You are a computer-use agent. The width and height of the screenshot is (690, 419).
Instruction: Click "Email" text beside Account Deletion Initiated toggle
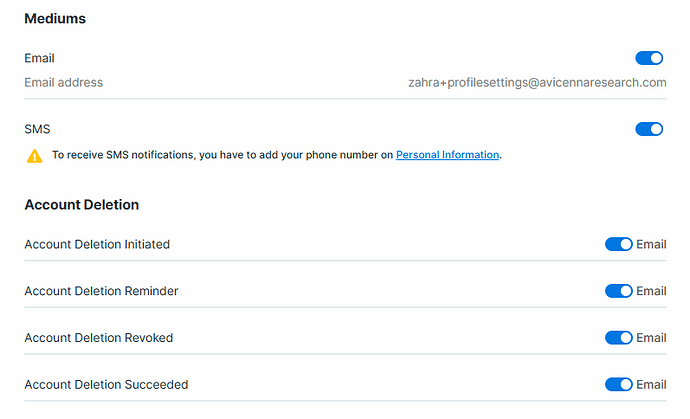tap(651, 244)
